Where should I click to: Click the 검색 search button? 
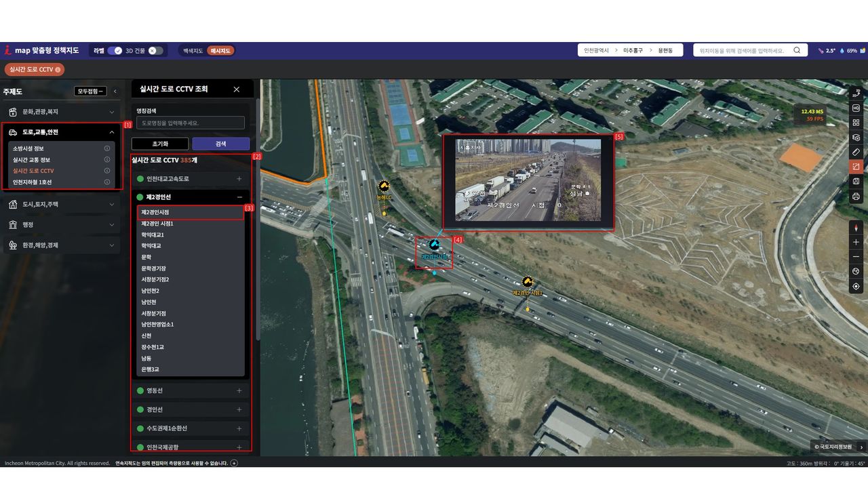[x=220, y=144]
